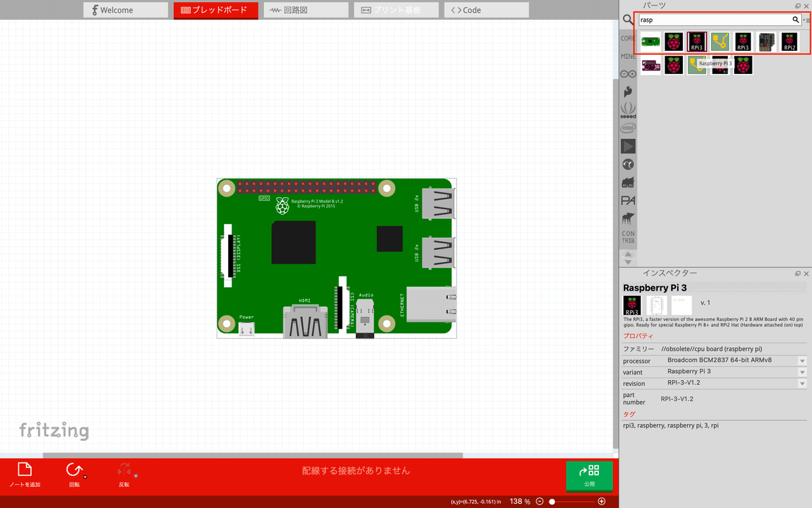Click the zoom in plus icon
The image size is (812, 508).
tap(602, 501)
